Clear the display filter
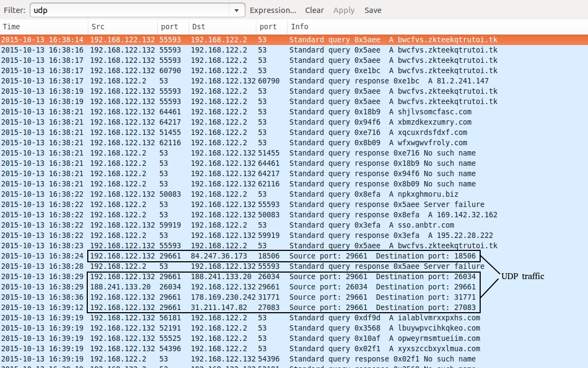The image size is (588, 368). [314, 10]
